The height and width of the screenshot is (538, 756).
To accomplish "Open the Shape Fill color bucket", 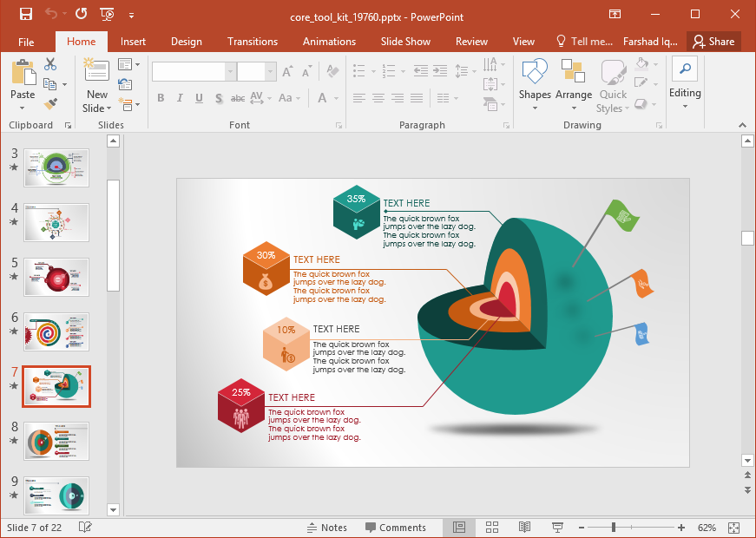I will point(641,63).
